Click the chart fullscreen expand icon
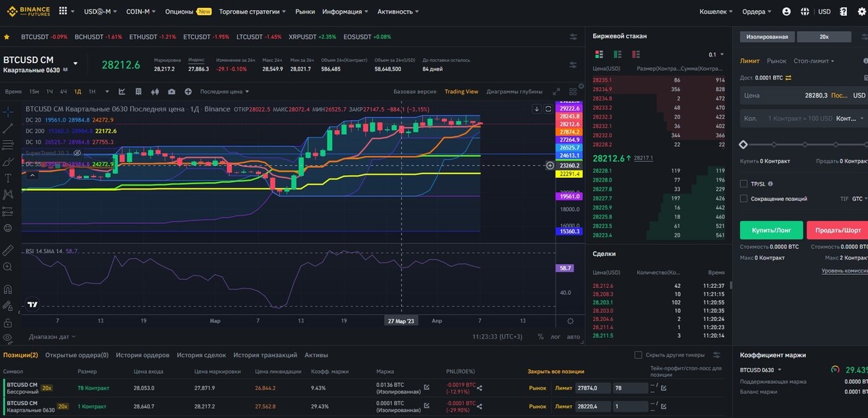 [556, 92]
